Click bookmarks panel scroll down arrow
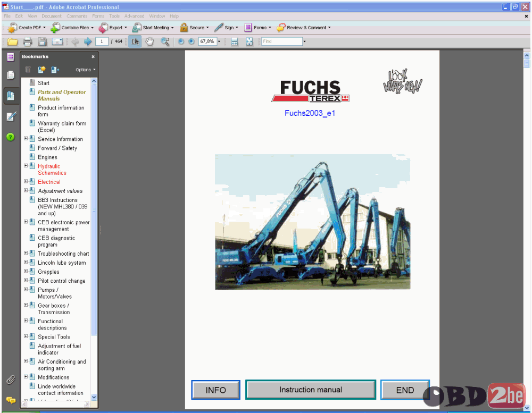Viewport: 532px width, 413px height. 94,397
